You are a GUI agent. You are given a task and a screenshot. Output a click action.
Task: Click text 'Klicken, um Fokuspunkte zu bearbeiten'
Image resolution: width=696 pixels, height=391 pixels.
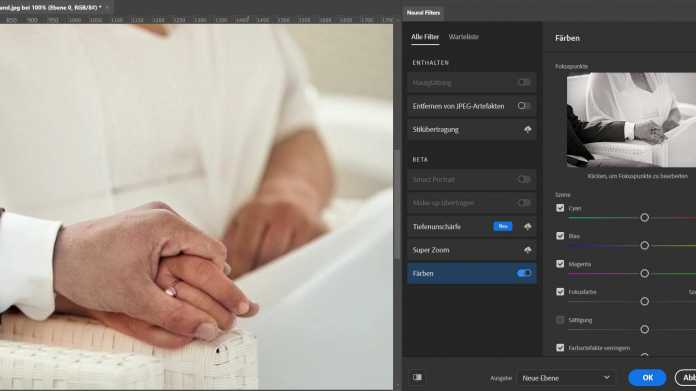point(637,176)
